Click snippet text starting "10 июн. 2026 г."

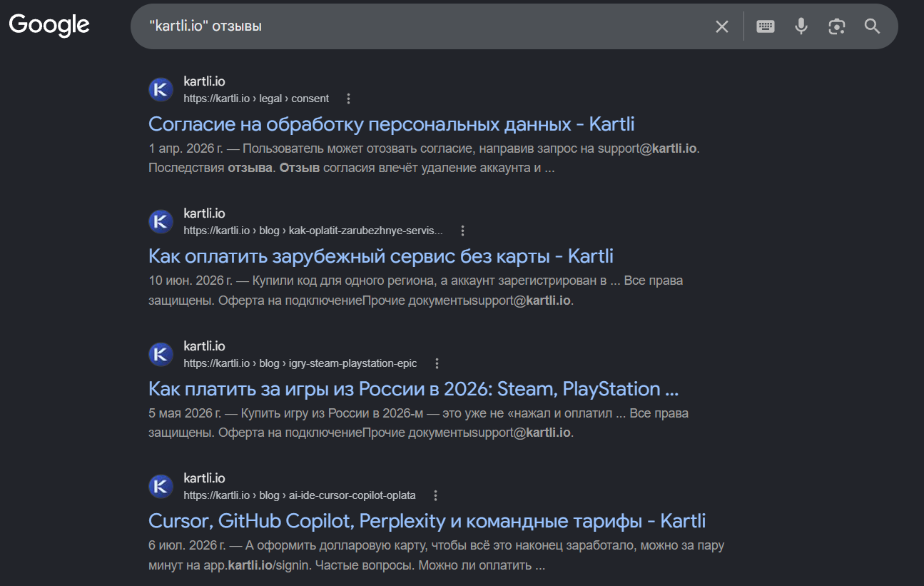[x=416, y=291]
